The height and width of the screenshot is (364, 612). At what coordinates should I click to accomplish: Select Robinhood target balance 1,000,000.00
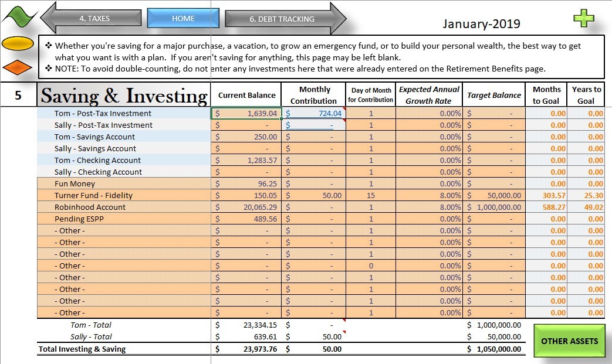pyautogui.click(x=493, y=207)
